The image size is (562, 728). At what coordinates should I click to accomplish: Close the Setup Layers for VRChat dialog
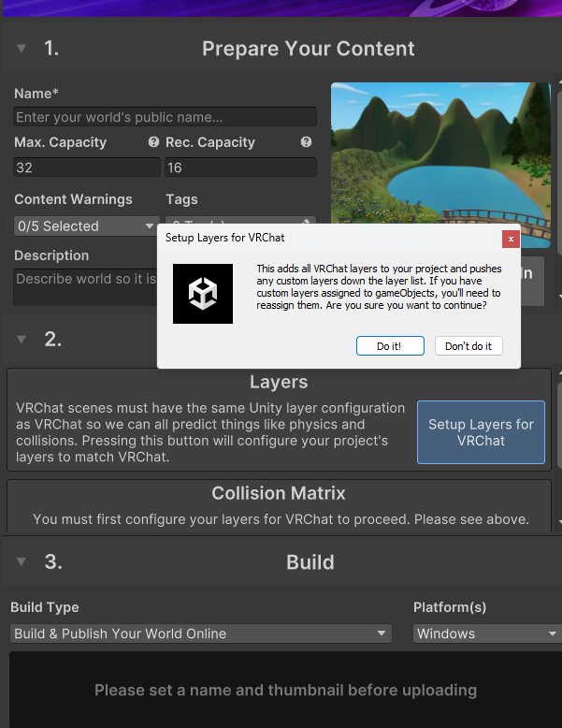[x=511, y=239]
